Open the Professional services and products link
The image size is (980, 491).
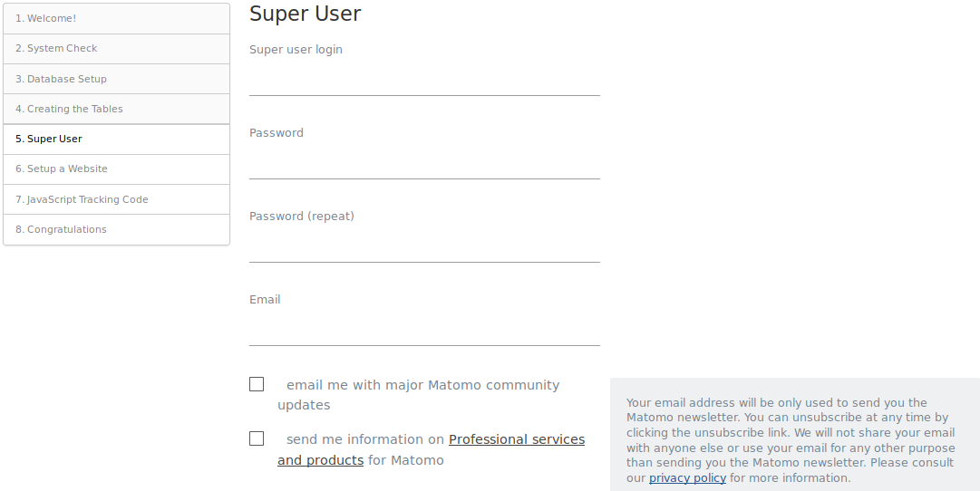click(516, 439)
